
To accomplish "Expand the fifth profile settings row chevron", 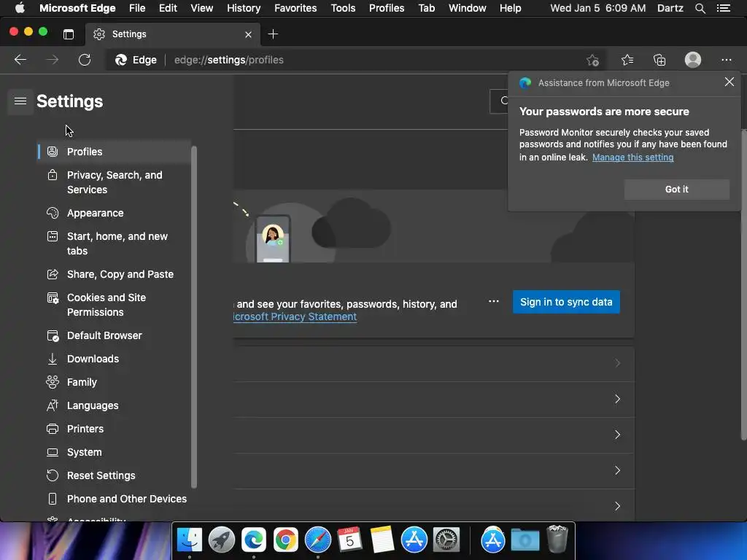I will [x=617, y=506].
